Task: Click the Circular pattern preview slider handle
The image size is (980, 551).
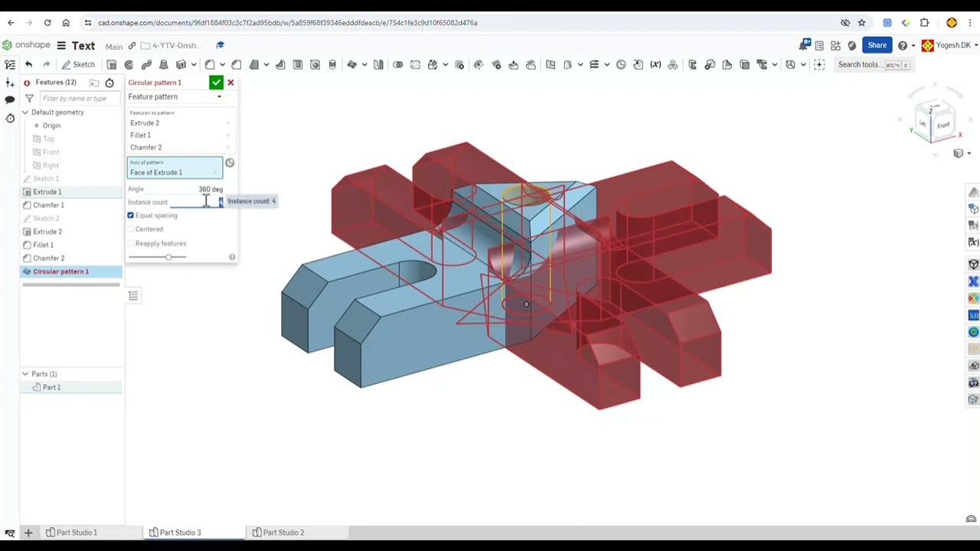Action: [x=168, y=257]
